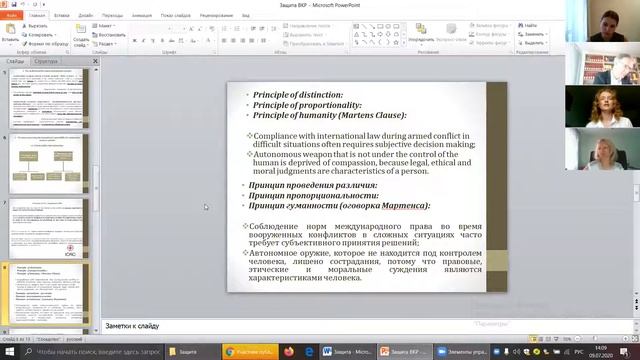Select the Slides (Слайды) pane tab
The height and width of the screenshot is (360, 640).
coord(16,61)
